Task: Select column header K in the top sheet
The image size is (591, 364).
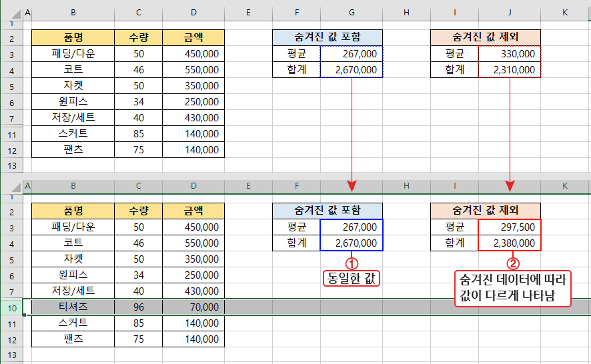Action: 564,13
